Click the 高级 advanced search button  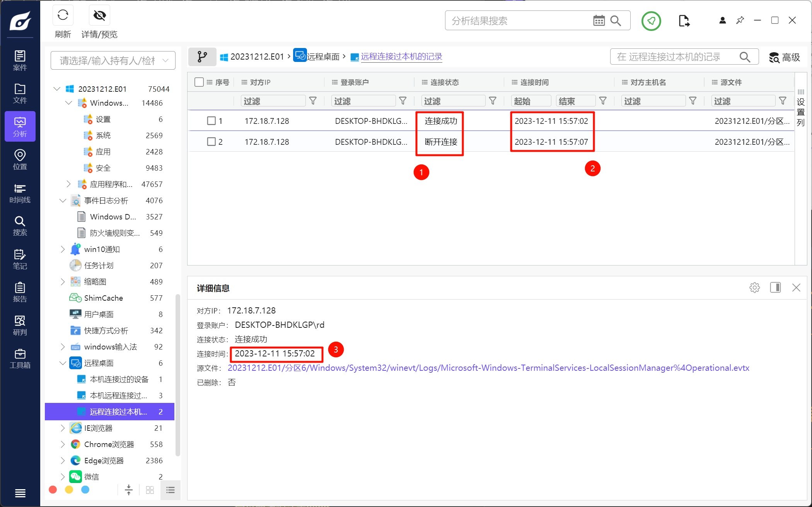(784, 57)
